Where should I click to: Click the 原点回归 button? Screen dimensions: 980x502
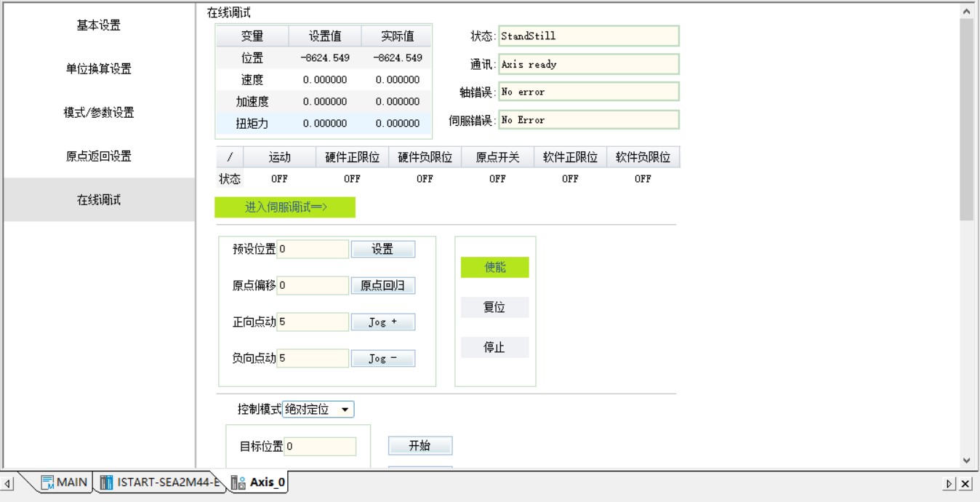pos(382,285)
